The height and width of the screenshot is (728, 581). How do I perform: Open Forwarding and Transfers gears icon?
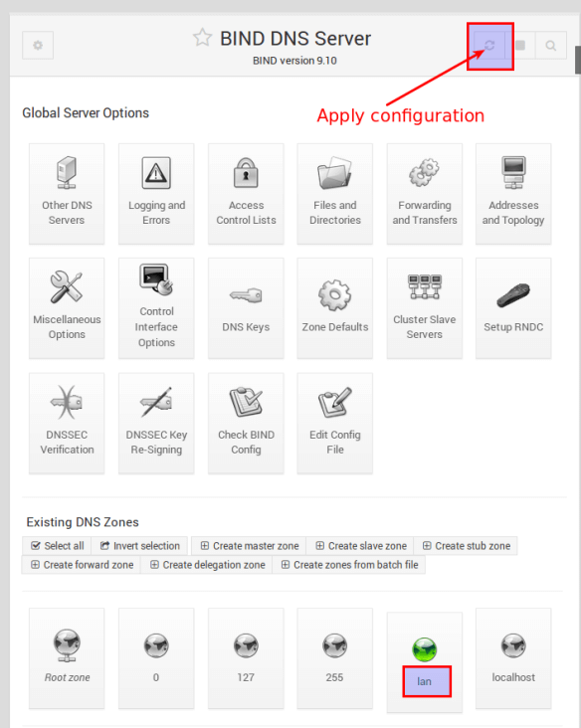[x=424, y=172]
